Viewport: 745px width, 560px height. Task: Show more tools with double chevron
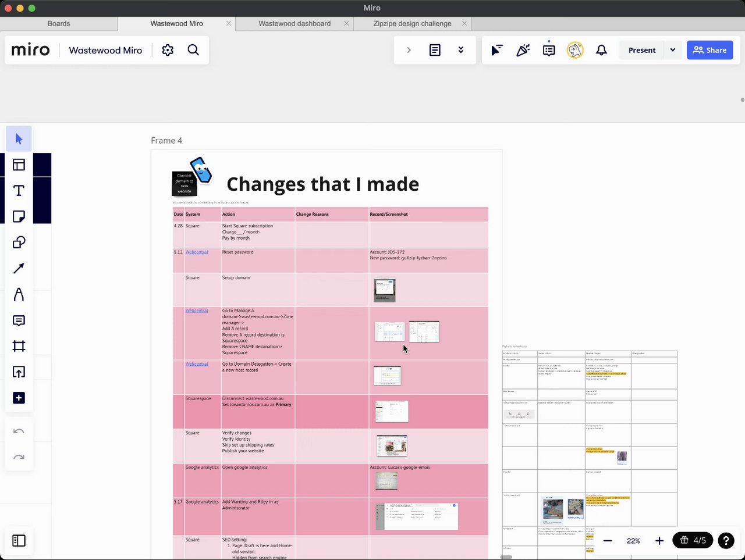pyautogui.click(x=461, y=50)
